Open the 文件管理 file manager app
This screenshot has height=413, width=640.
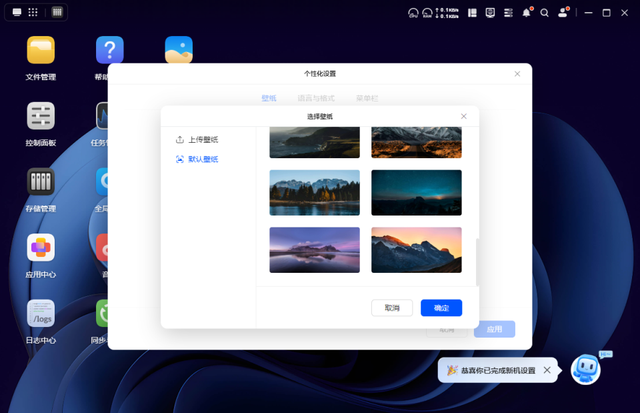pyautogui.click(x=41, y=50)
